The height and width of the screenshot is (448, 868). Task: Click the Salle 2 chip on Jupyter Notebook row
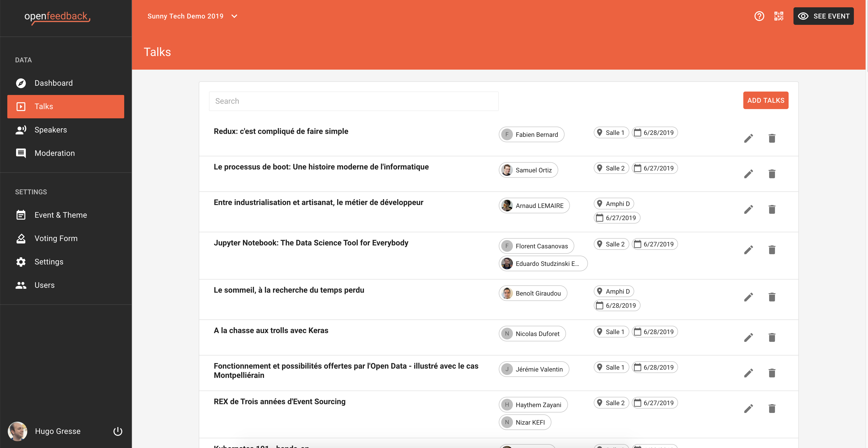(611, 244)
